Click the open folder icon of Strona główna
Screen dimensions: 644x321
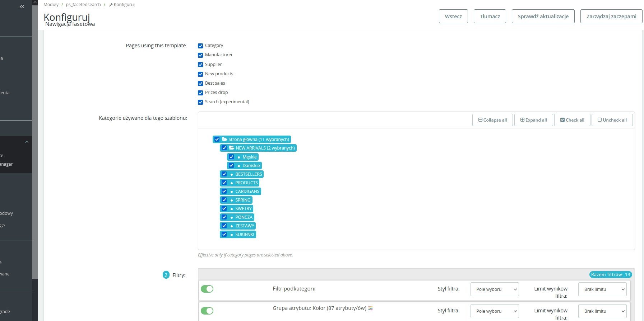tap(224, 139)
